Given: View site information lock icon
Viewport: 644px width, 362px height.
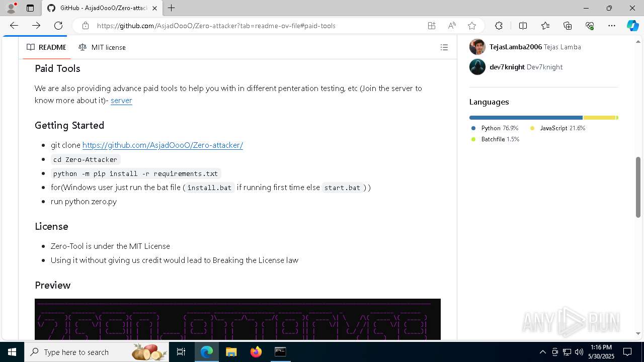Looking at the screenshot, I should click(86, 26).
